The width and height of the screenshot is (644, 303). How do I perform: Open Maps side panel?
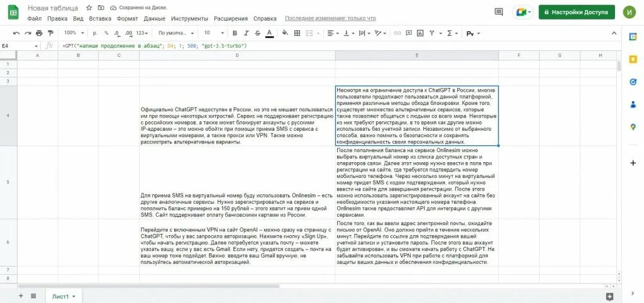(633, 127)
